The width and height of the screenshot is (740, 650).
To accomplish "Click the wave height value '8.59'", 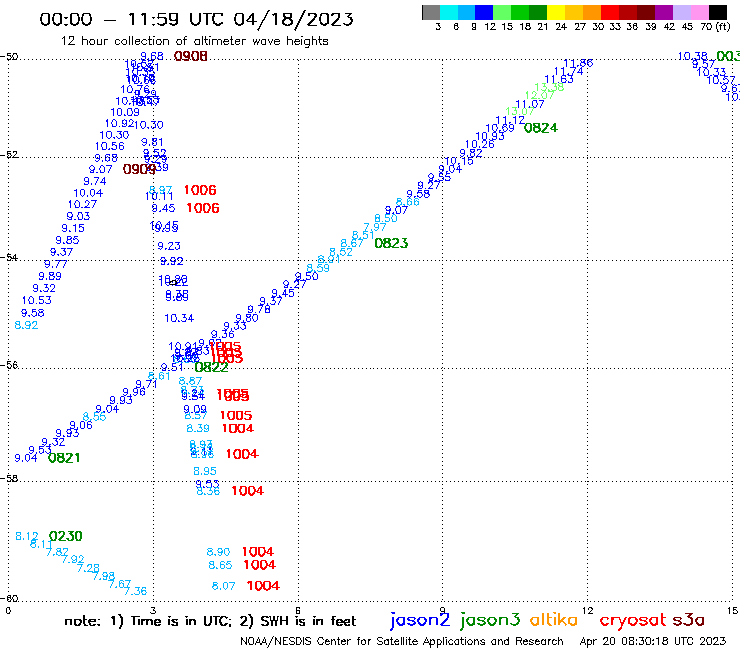I will [x=318, y=268].
